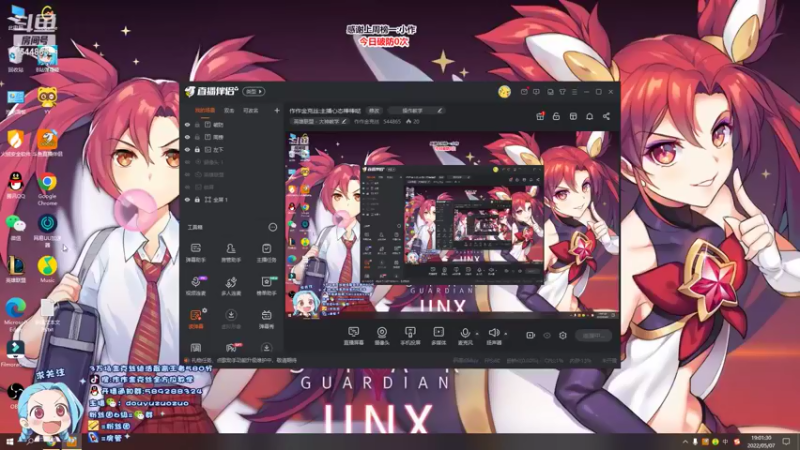
Task: Toggle the lock on the 全屏 1 source
Action: click(x=197, y=199)
